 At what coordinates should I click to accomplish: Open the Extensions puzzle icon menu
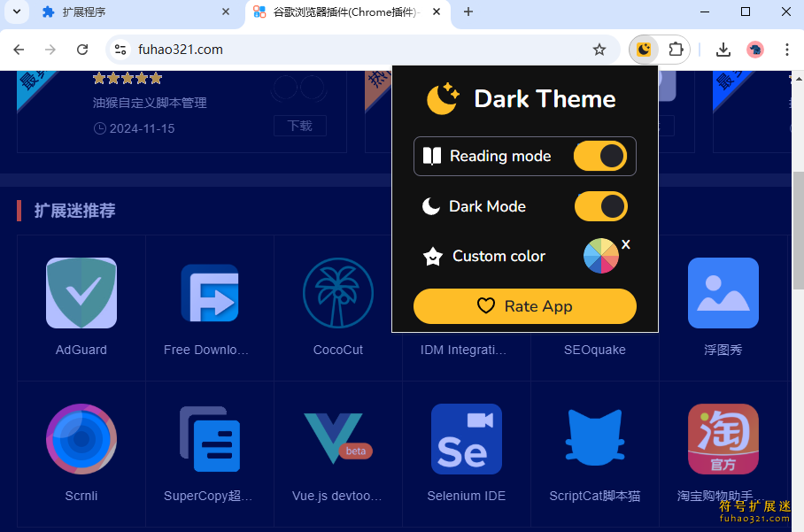[676, 50]
